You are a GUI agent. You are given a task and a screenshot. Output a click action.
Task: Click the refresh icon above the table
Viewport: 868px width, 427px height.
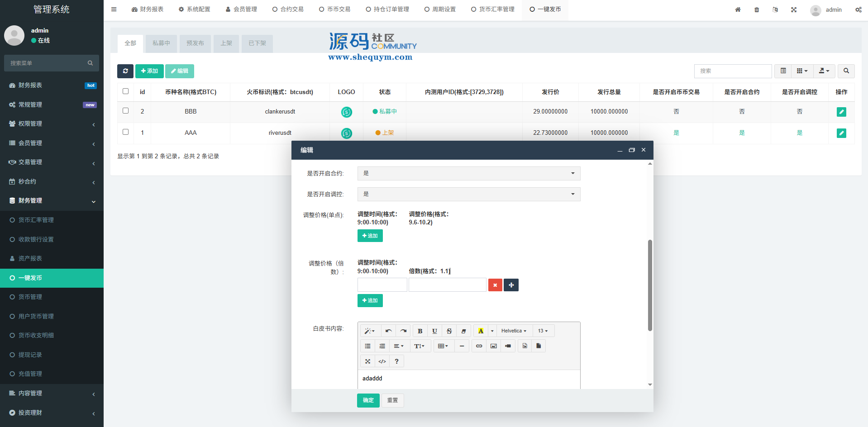tap(125, 71)
